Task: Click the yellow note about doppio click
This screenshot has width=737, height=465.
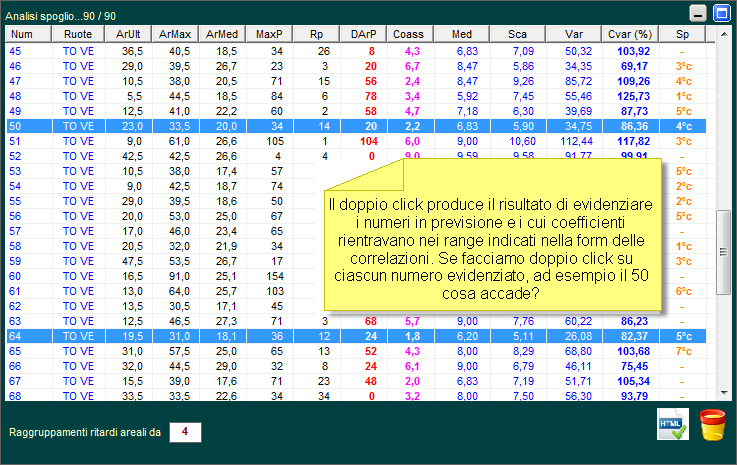Action: (x=493, y=235)
